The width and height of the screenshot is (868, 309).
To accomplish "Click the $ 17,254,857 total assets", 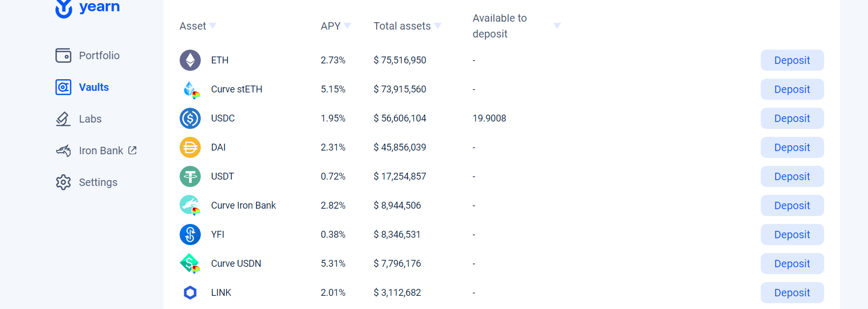I will click(x=400, y=176).
